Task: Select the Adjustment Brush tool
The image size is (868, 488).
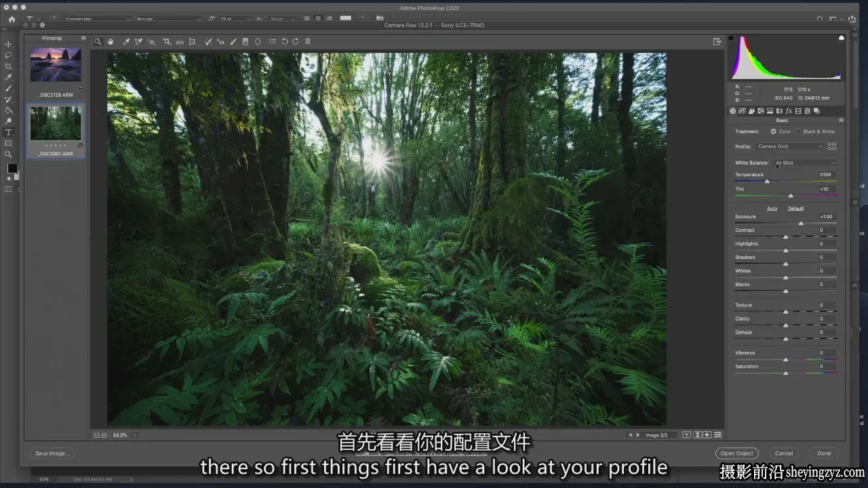Action: pyautogui.click(x=233, y=41)
